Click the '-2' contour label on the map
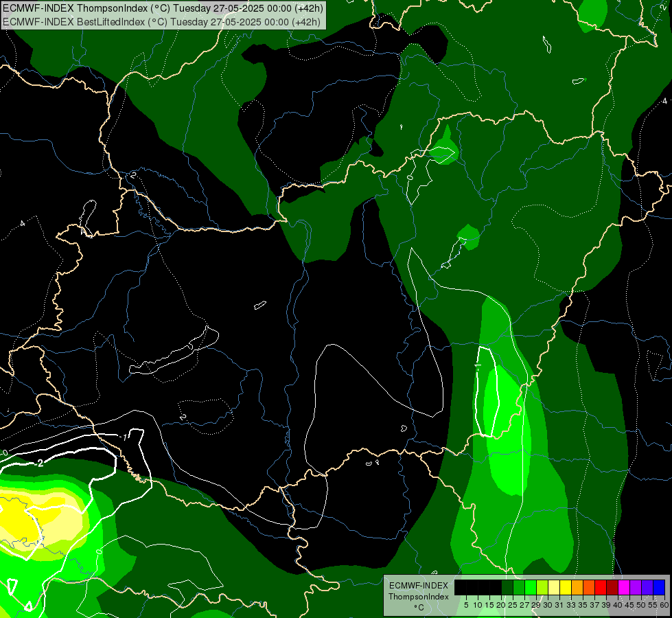 pyautogui.click(x=39, y=463)
